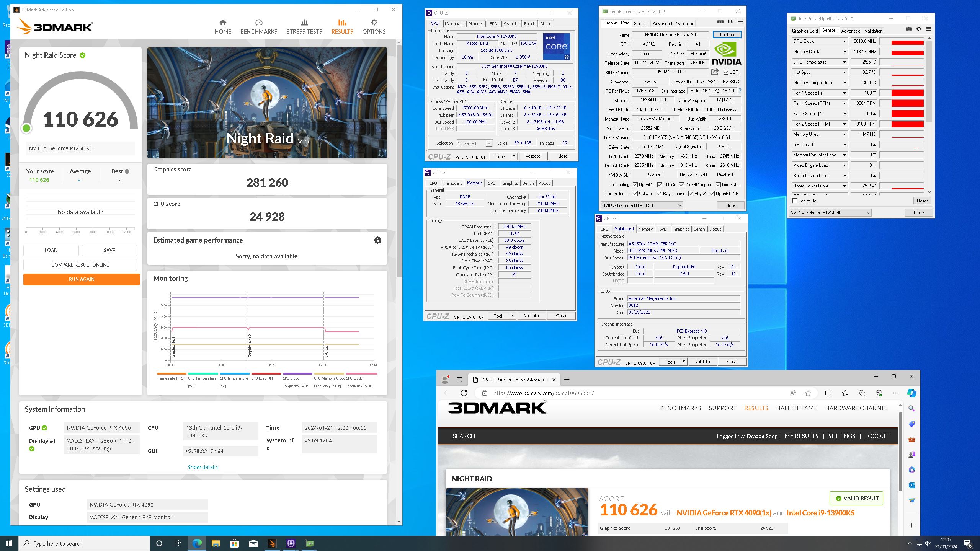The height and width of the screenshot is (551, 980).
Task: Toggle PhysX checkbox in GPU-Z
Action: click(691, 194)
